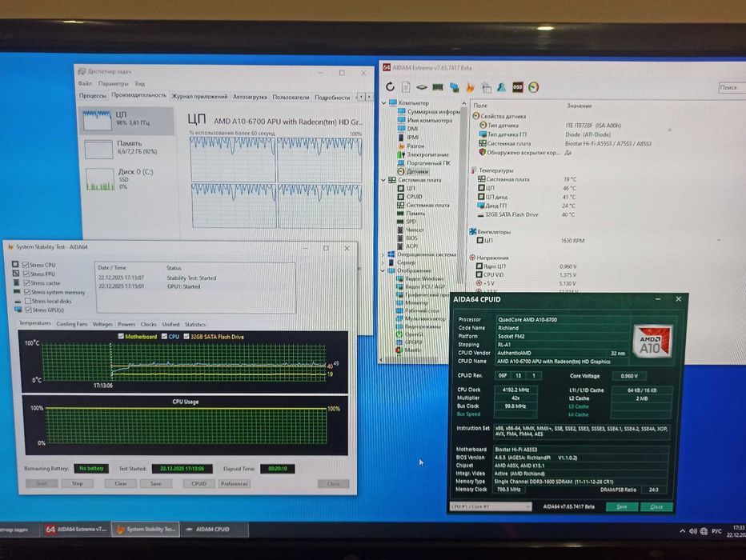Click Clear button in Stability Test
This screenshot has width=746, height=560.
121,483
